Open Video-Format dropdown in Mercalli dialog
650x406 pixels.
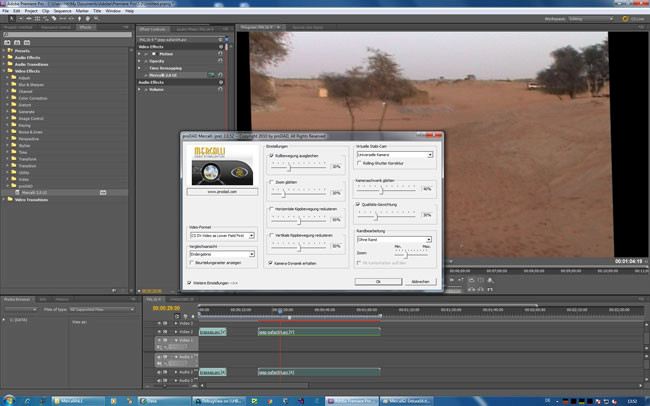pos(222,235)
